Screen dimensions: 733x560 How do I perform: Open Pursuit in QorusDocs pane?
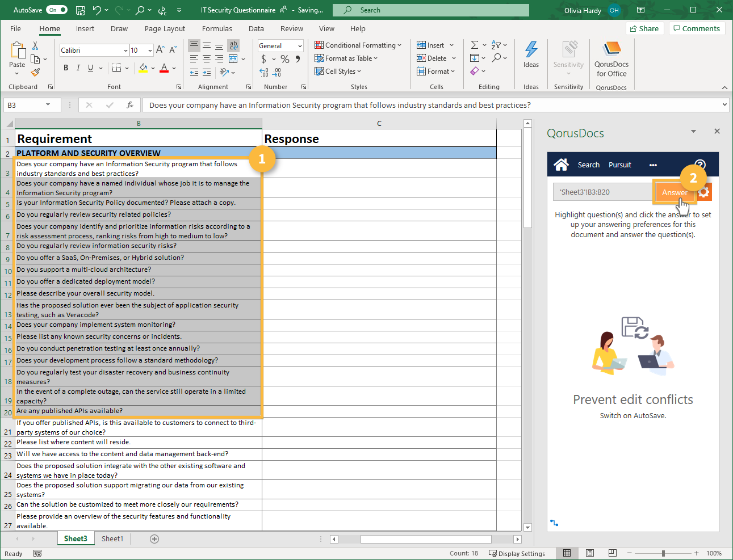620,165
